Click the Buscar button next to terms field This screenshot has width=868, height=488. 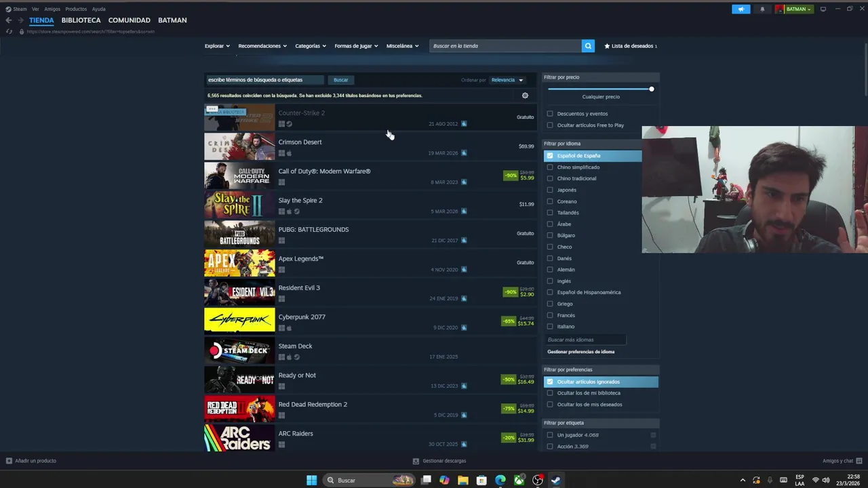coord(340,80)
